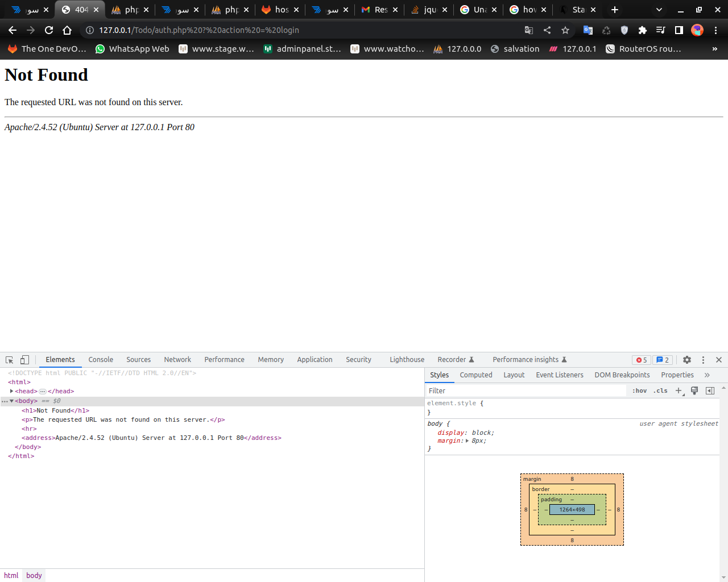728x582 pixels.
Task: Open the Application tab
Action: [315, 360]
